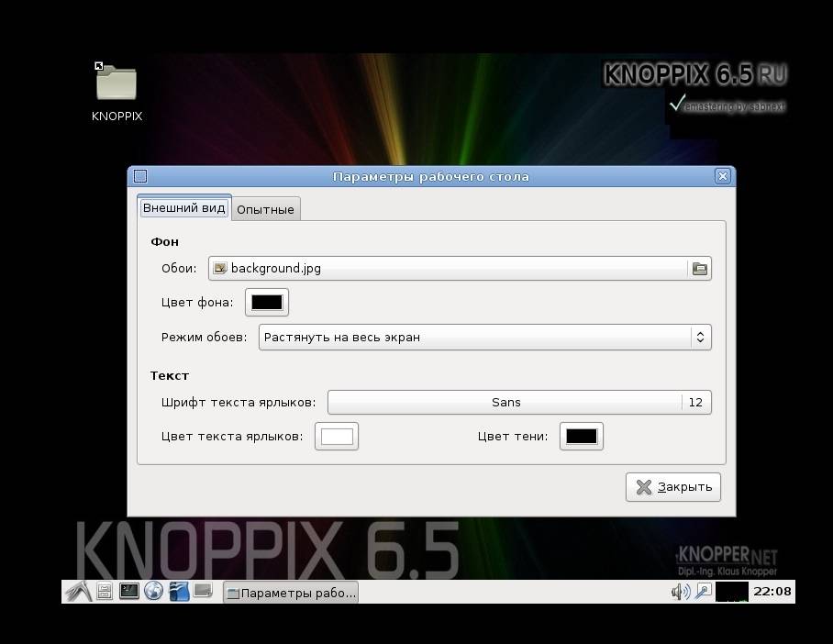Click the blue window-list taskbar icon
The height and width of the screenshot is (644, 833).
click(179, 592)
